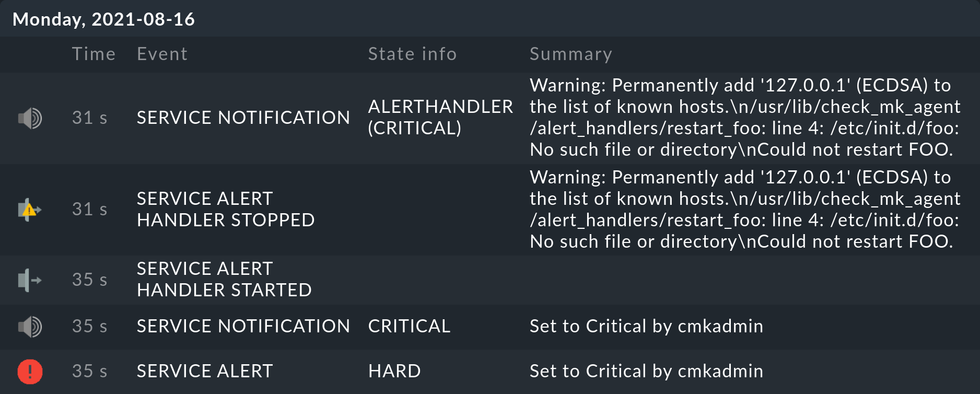Open the Time column header
The width and height of the screenshot is (980, 394).
point(94,54)
